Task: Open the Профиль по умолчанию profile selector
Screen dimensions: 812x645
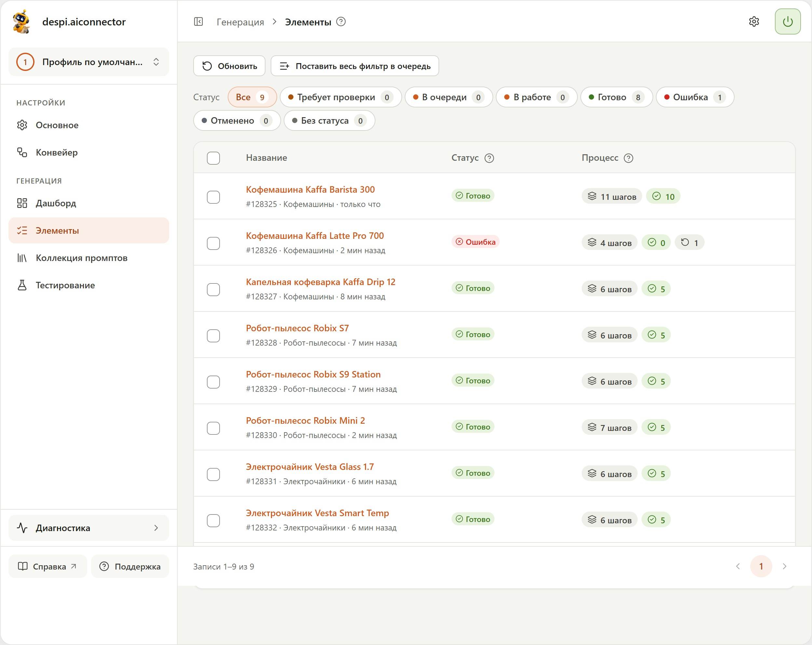Action: pyautogui.click(x=88, y=62)
